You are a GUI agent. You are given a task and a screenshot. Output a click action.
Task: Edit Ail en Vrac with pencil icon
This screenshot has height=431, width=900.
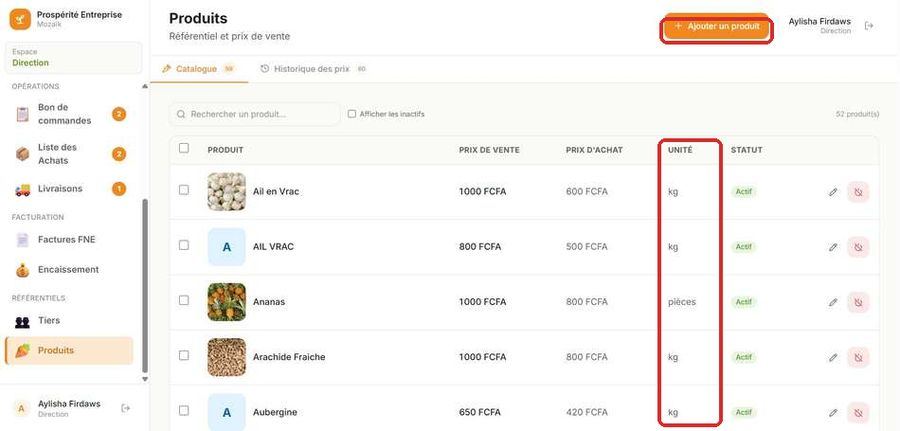[833, 192]
